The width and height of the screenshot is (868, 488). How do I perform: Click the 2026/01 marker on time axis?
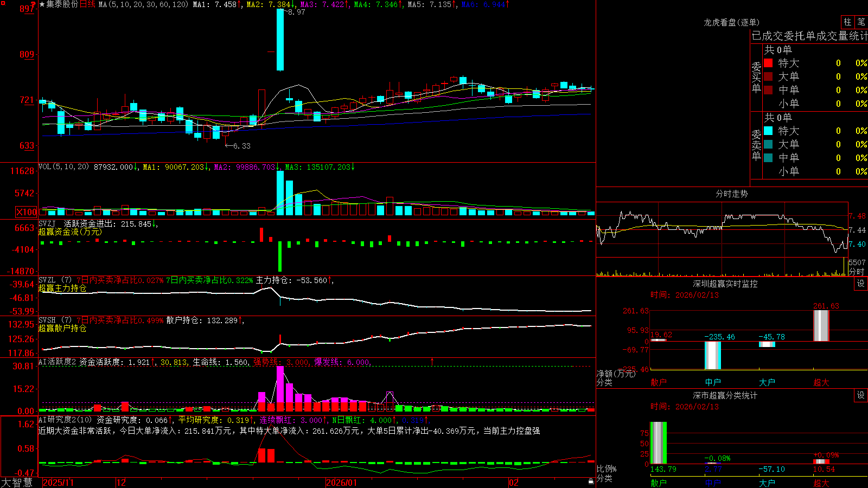coord(342,483)
